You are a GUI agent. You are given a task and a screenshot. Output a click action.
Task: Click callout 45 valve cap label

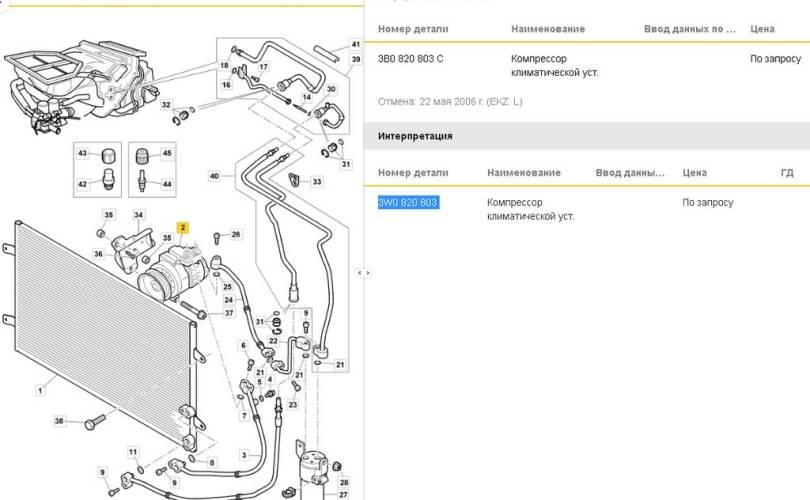[166, 153]
